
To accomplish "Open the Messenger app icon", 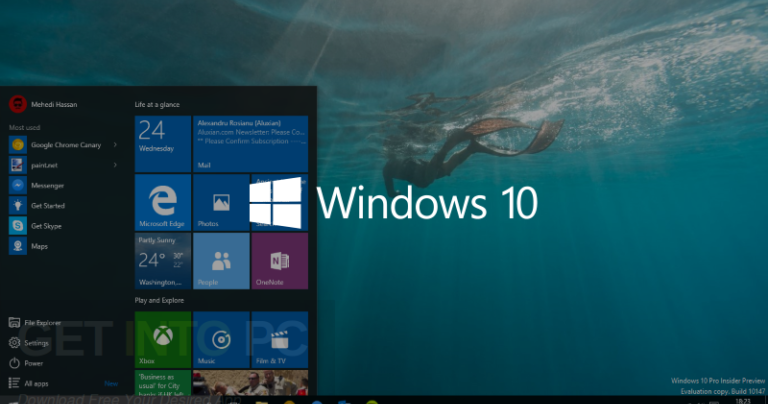I will tap(18, 186).
